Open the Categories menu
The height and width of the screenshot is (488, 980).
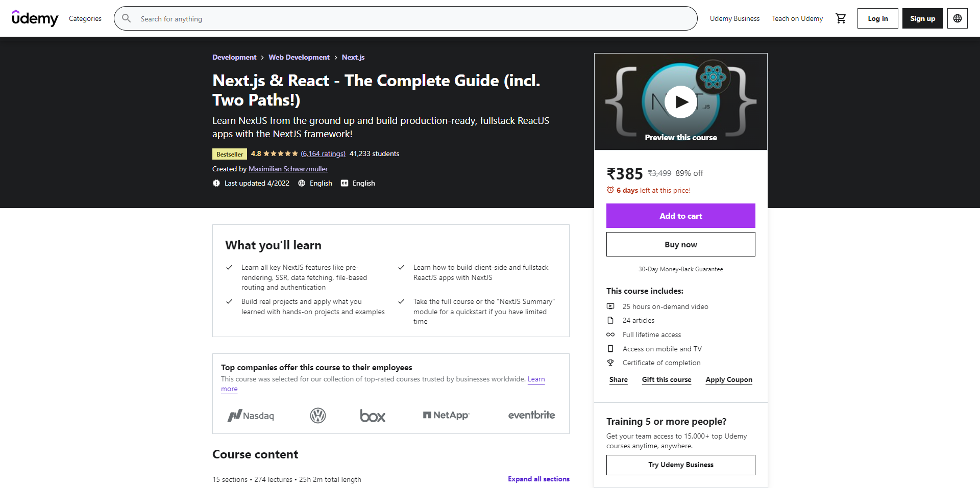[x=85, y=18]
